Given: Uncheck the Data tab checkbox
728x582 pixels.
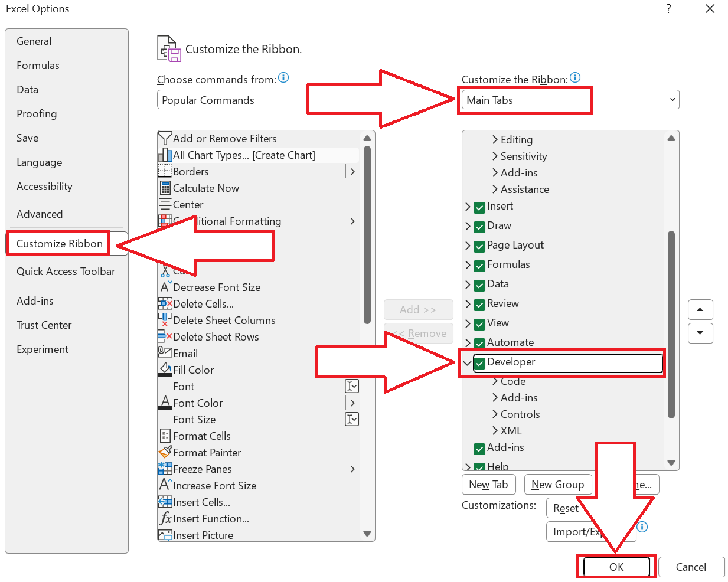Looking at the screenshot, I should (x=479, y=285).
